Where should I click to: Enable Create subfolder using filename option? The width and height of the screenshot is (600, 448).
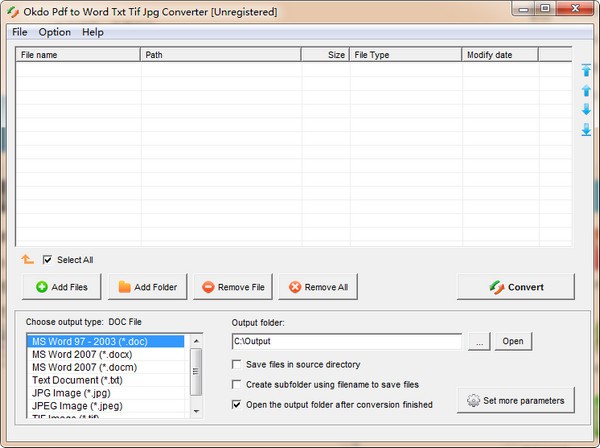pos(236,384)
